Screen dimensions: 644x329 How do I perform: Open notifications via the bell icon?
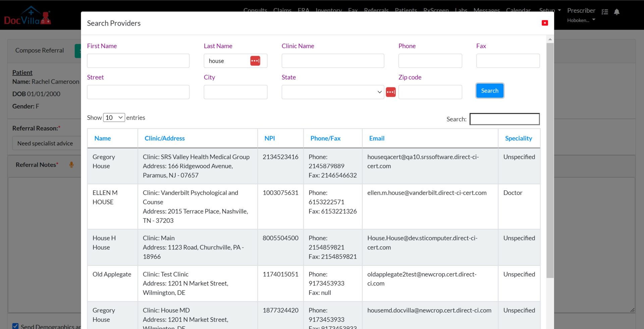[x=617, y=11]
